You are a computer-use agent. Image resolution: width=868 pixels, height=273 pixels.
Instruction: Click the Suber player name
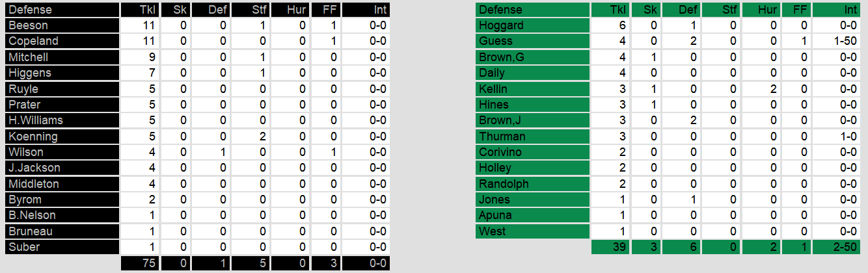25,247
